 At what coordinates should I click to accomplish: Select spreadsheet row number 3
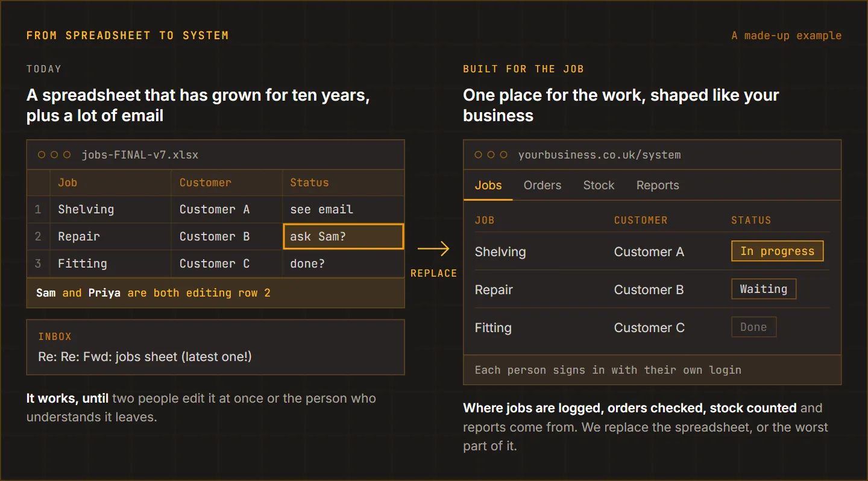[x=39, y=263]
